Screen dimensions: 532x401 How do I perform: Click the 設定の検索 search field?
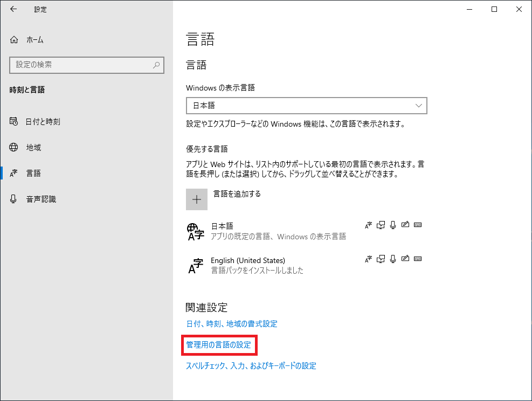coord(87,65)
